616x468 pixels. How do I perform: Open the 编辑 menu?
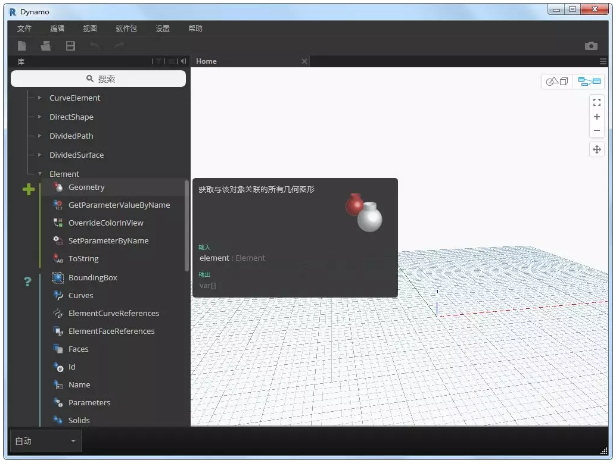tap(57, 28)
